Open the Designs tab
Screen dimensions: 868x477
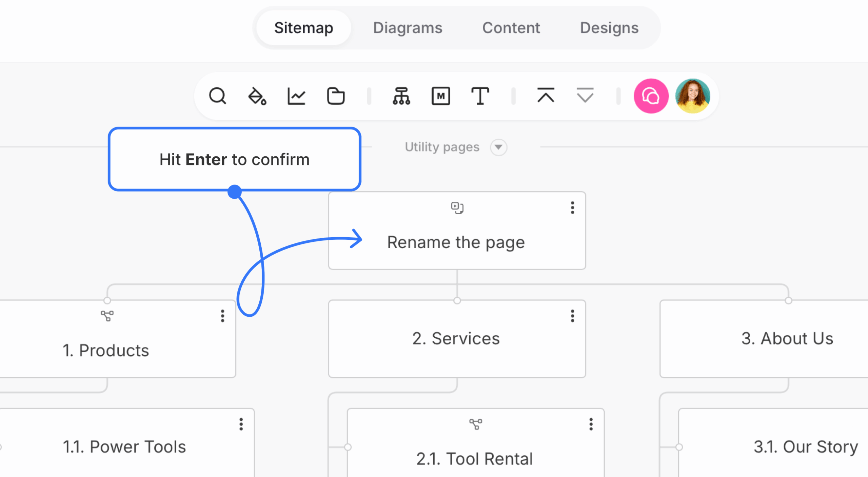609,28
